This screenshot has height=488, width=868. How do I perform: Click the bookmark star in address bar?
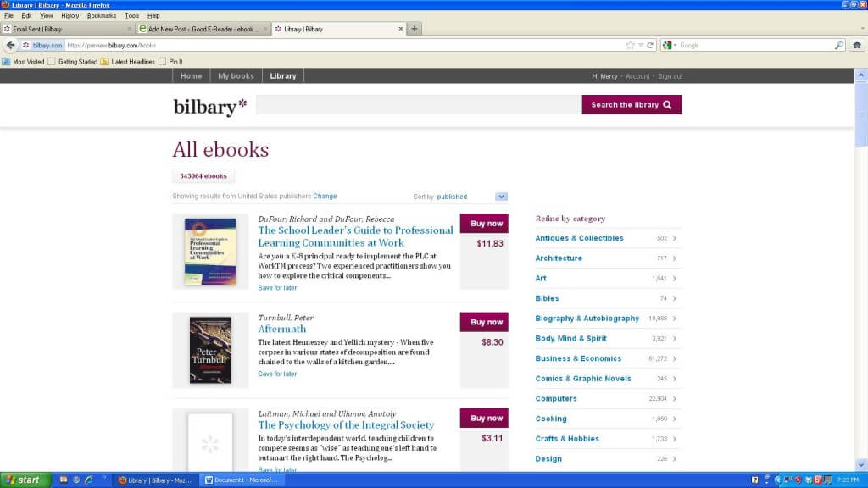point(630,46)
